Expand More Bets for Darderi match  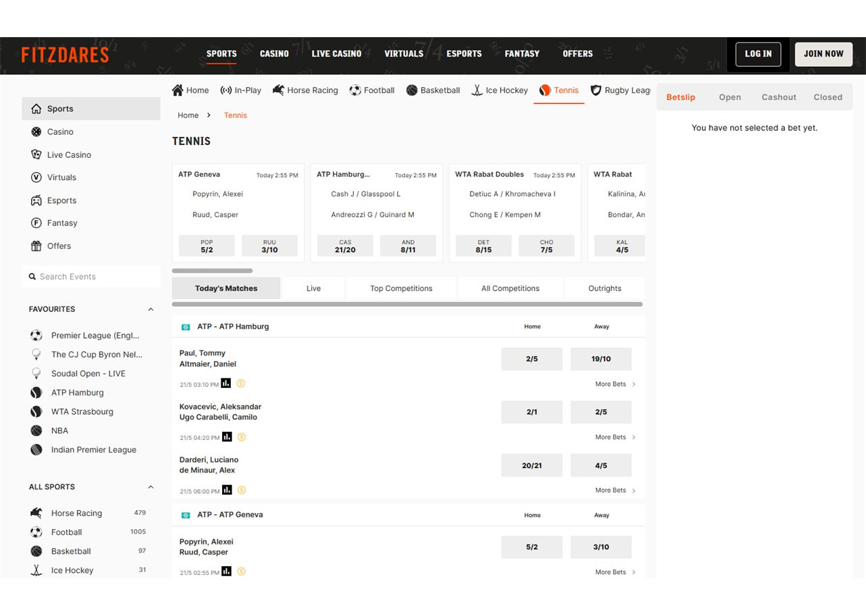click(x=615, y=491)
